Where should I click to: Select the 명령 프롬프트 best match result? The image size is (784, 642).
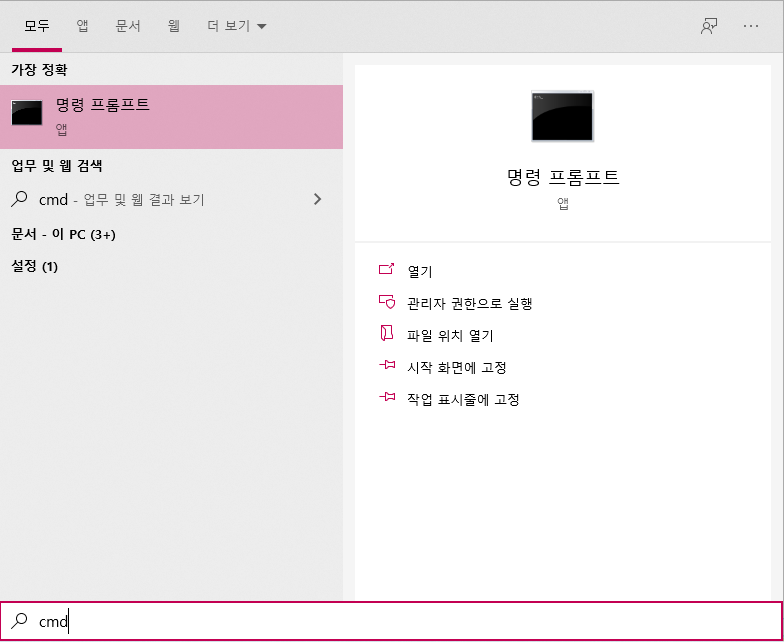[x=171, y=117]
